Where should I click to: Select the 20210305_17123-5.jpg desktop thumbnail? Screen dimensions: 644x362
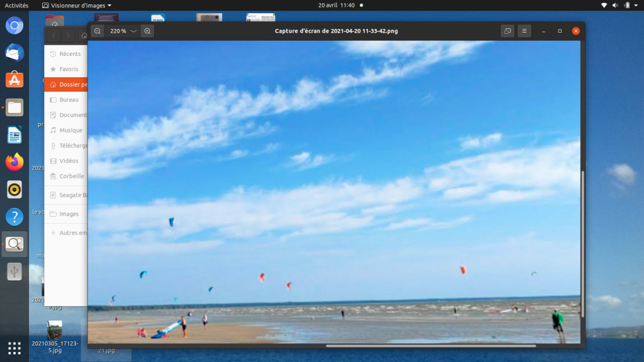(55, 333)
